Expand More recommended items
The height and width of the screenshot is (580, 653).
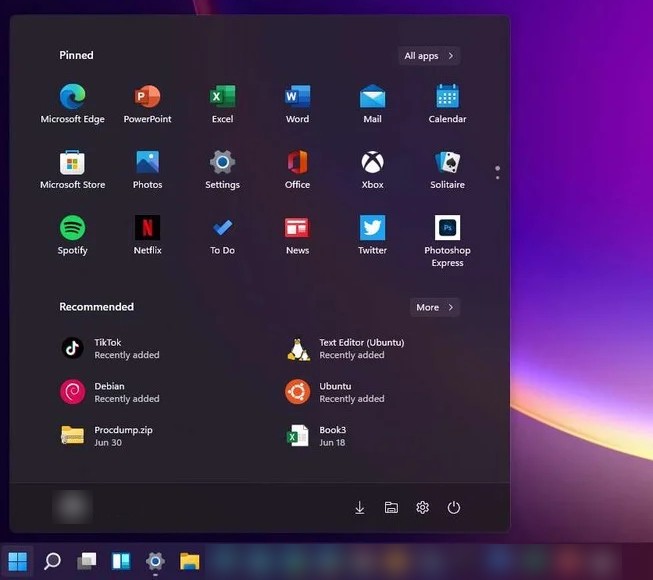[435, 307]
